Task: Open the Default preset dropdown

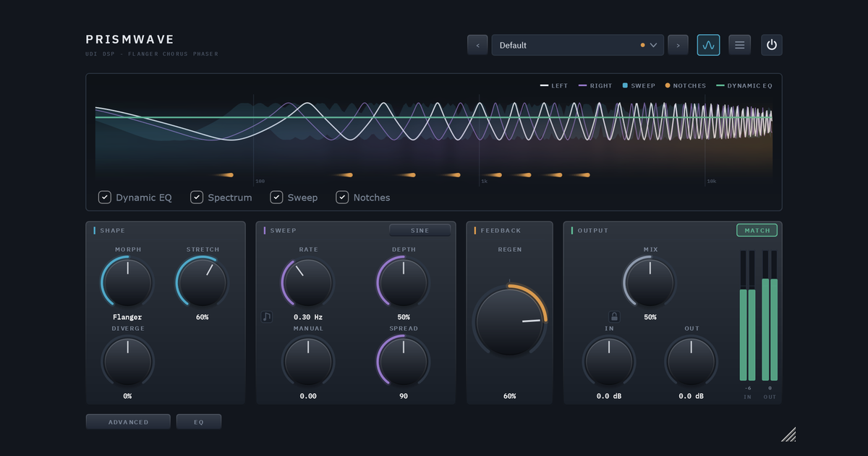Action: click(577, 45)
